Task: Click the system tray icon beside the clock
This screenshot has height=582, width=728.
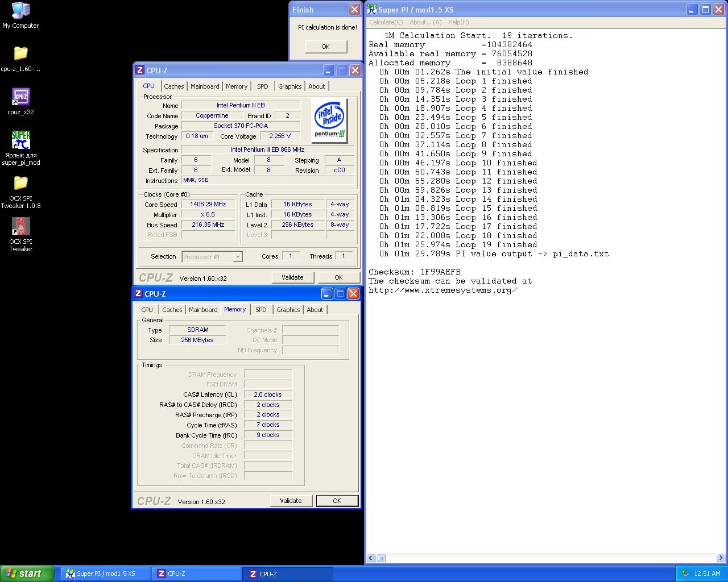Action: point(685,573)
